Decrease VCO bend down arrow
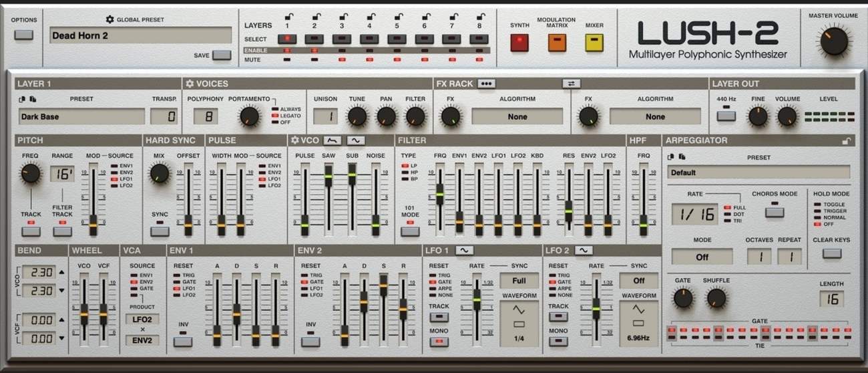868x373 pixels. pos(62,291)
